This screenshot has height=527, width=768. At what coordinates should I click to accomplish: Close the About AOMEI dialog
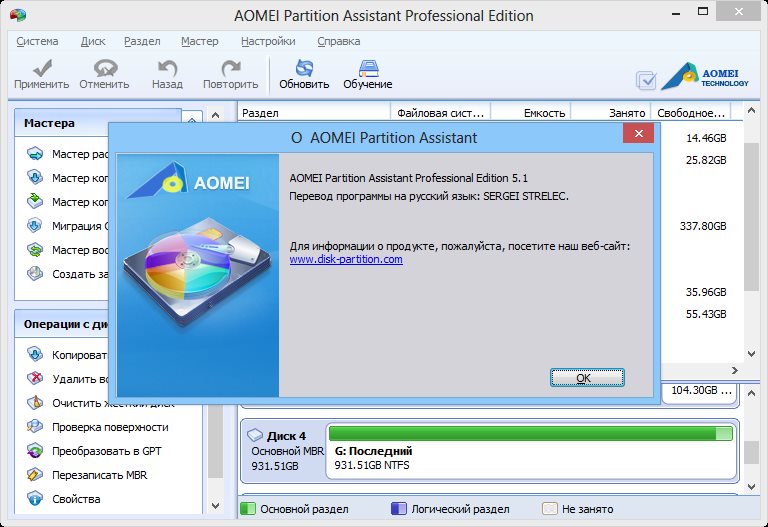638,133
